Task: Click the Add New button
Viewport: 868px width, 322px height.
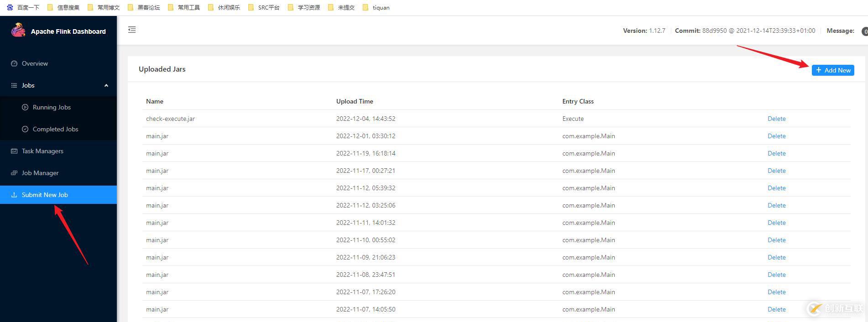Action: click(833, 70)
